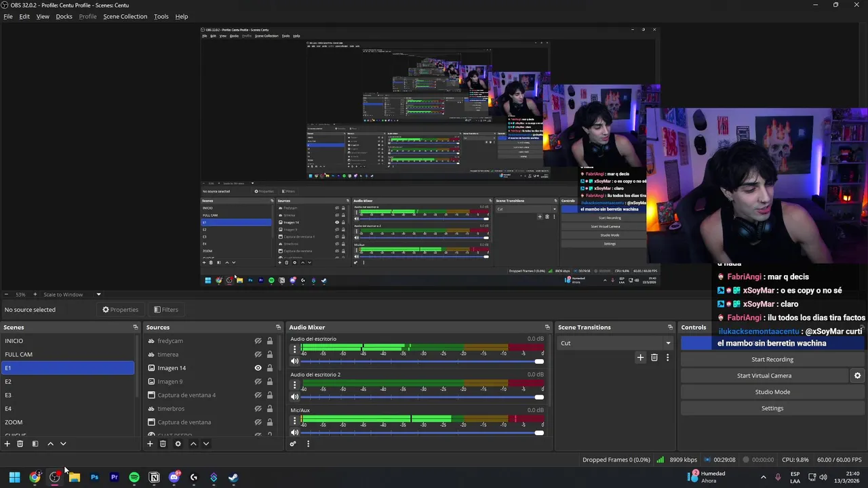Open preview scaling dropdown arrow
The width and height of the screenshot is (868, 488).
pyautogui.click(x=98, y=294)
